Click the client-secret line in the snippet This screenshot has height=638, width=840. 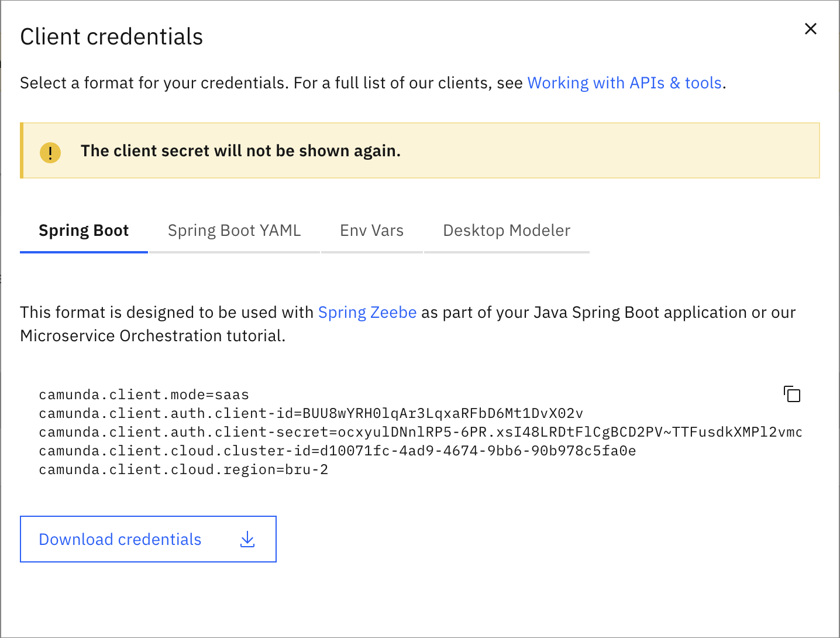point(419,432)
